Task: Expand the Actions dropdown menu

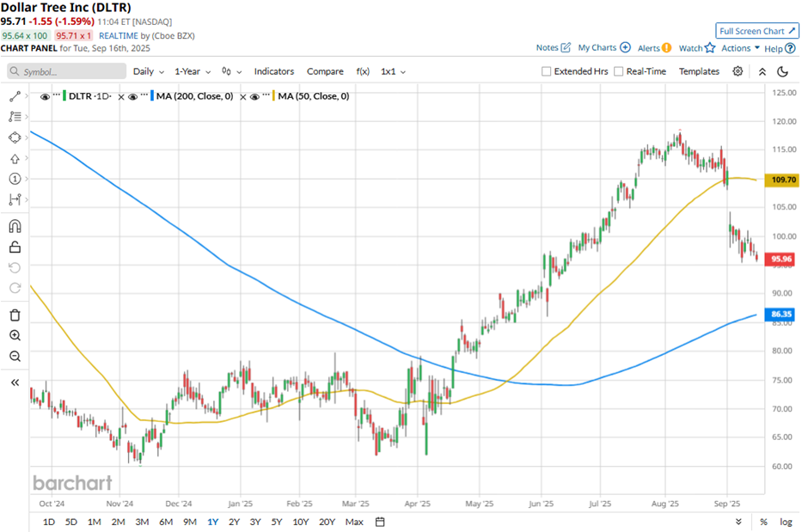Action: point(740,48)
